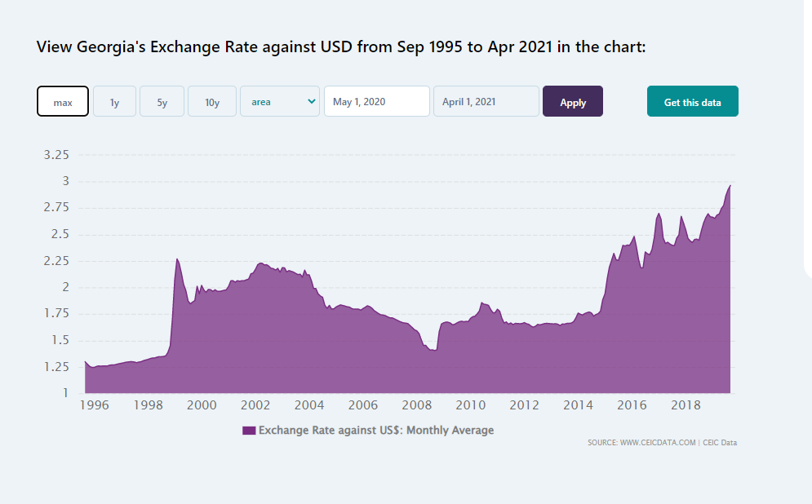Switch chart range to 5y
Image resolution: width=812 pixels, height=504 pixels.
(x=162, y=102)
